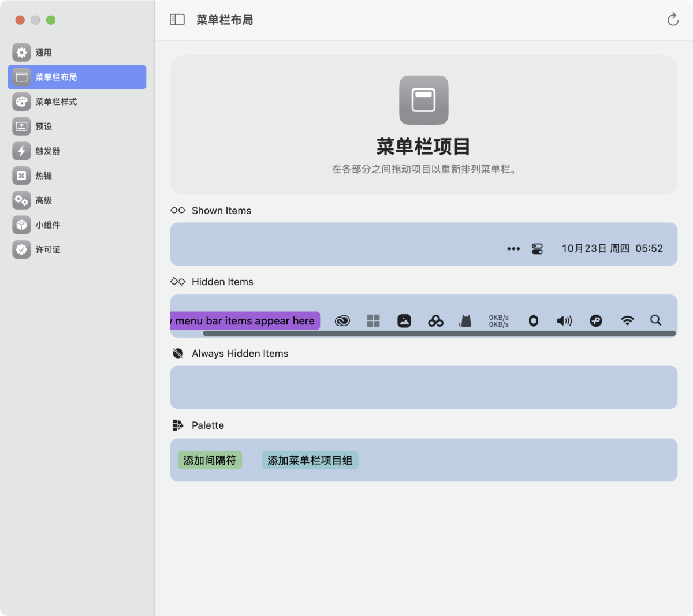Screen dimensions: 693x616
Task: Click the cat-shaped menu bar icon
Action: point(465,320)
